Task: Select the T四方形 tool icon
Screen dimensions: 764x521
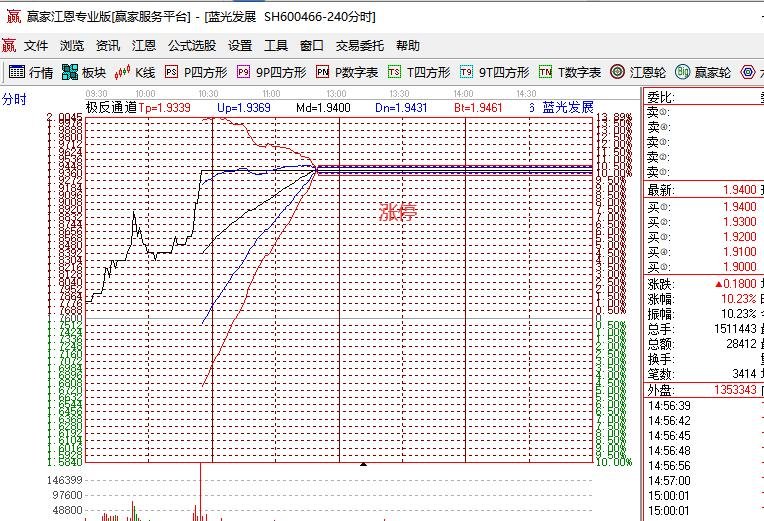Action: (394, 72)
